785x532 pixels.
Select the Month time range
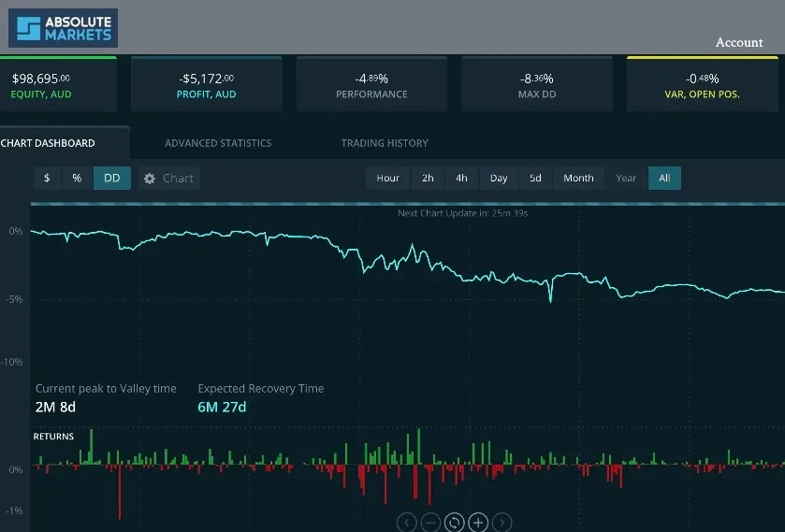(x=578, y=179)
